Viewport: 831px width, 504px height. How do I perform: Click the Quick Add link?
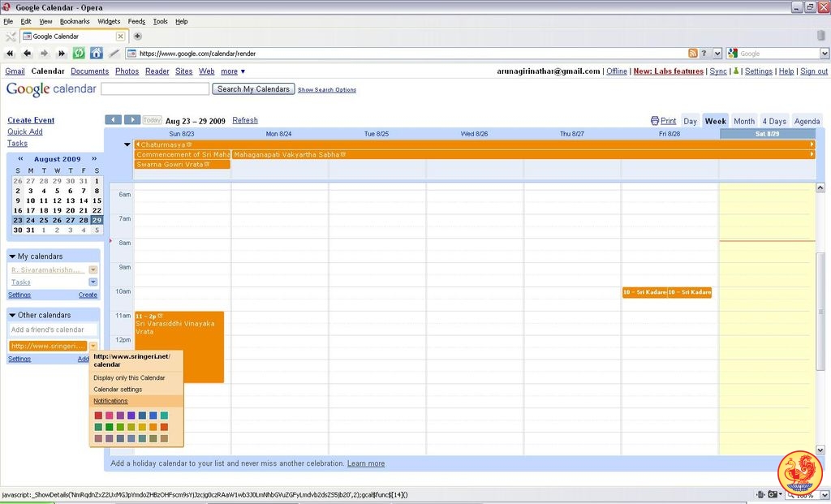[x=25, y=132]
